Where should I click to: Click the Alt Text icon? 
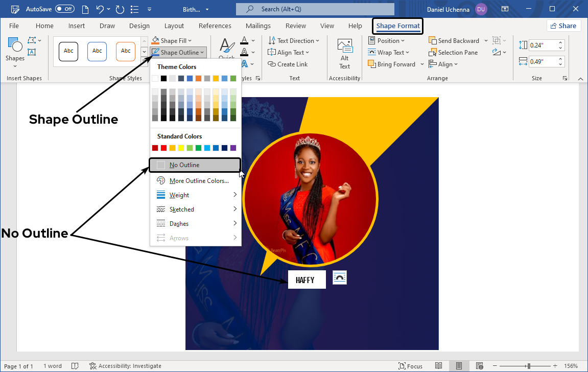tap(345, 54)
